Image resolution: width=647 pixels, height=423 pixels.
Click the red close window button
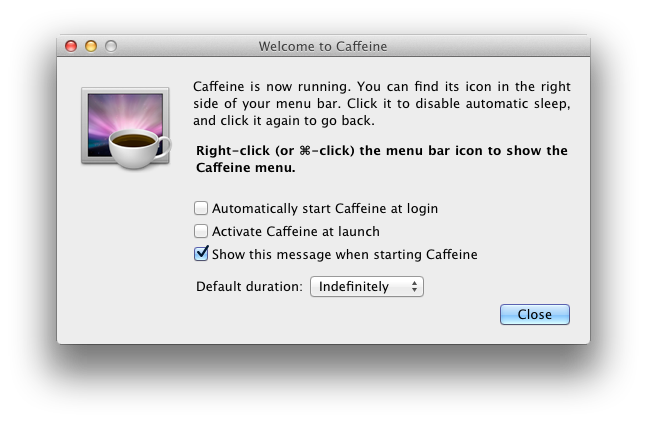click(x=71, y=46)
